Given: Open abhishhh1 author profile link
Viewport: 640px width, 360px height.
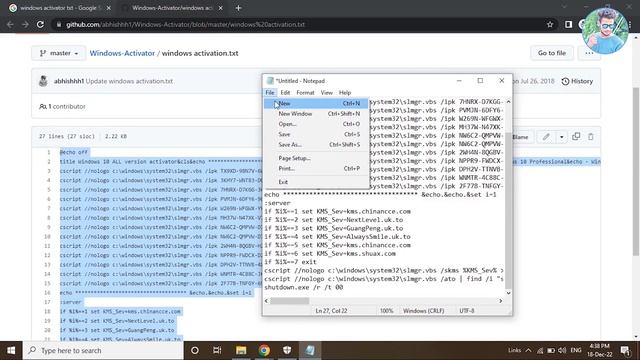Looking at the screenshot, I should pos(69,81).
